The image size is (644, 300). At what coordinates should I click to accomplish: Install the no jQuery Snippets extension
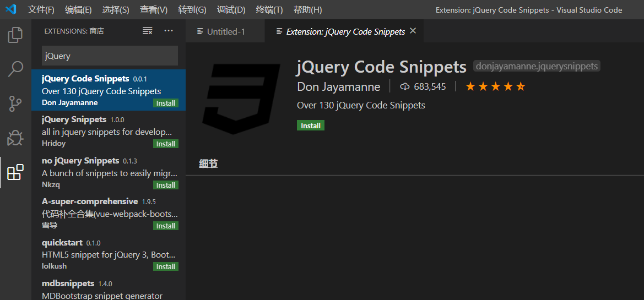click(166, 185)
